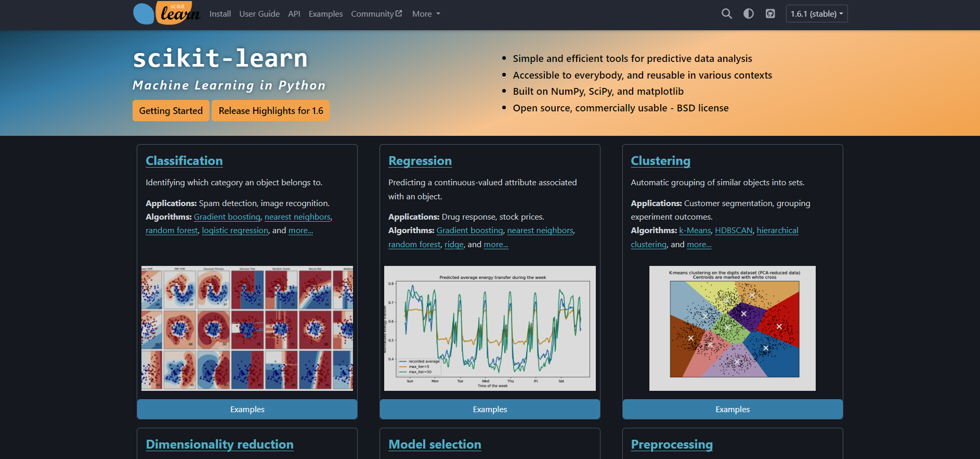Open the Preprocessing heading link
The image size is (980, 459).
672,444
